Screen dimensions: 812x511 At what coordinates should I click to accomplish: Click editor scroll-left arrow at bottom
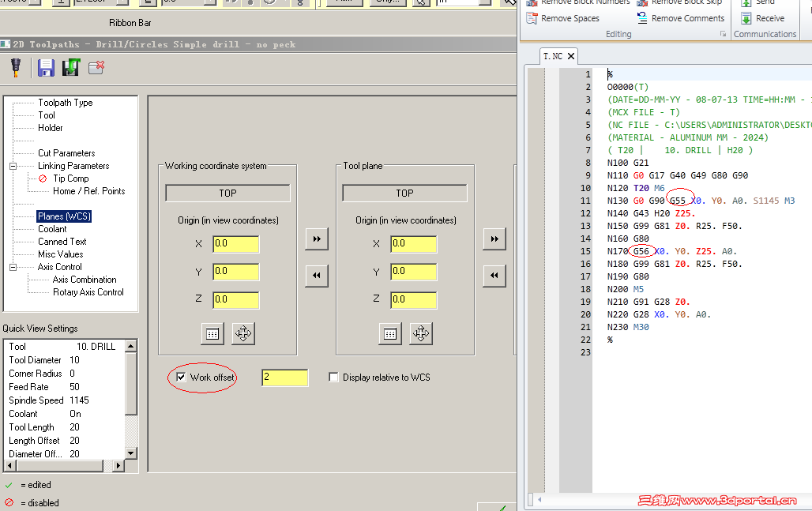click(539, 500)
